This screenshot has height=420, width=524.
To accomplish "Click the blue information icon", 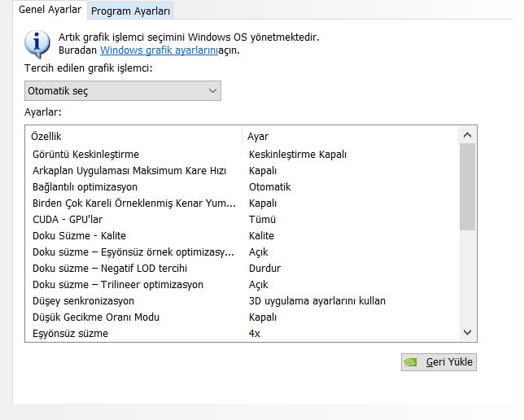I will [x=37, y=43].
